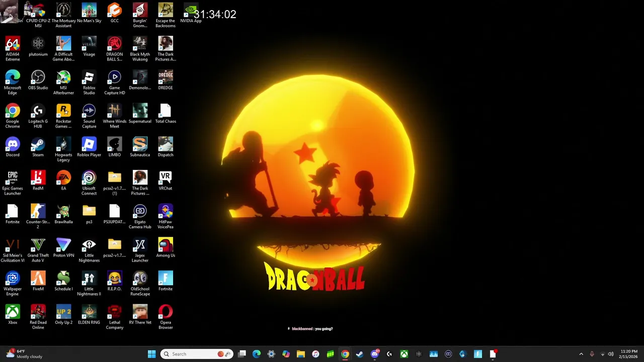Open the Proton VPN desktop icon
Image resolution: width=644 pixels, height=362 pixels.
(63, 248)
